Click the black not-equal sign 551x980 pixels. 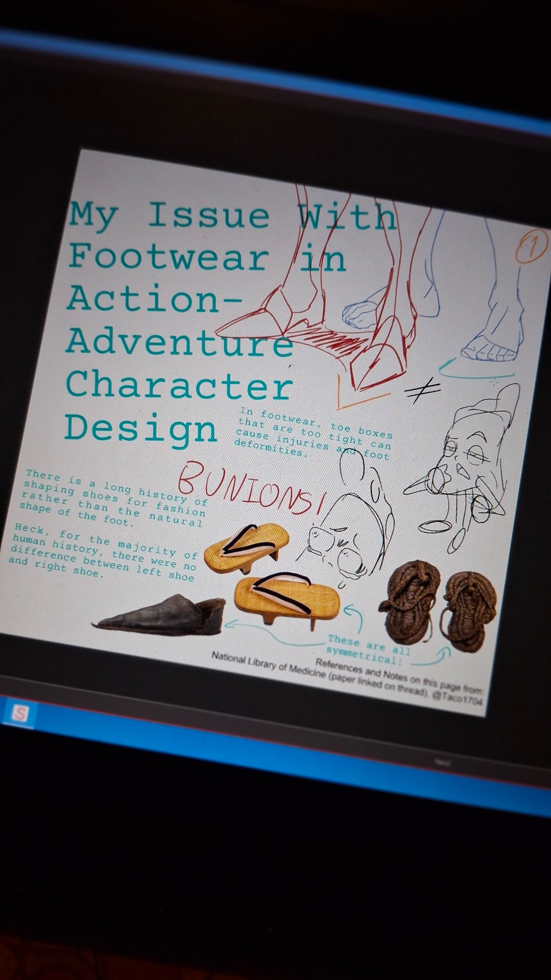[x=422, y=391]
